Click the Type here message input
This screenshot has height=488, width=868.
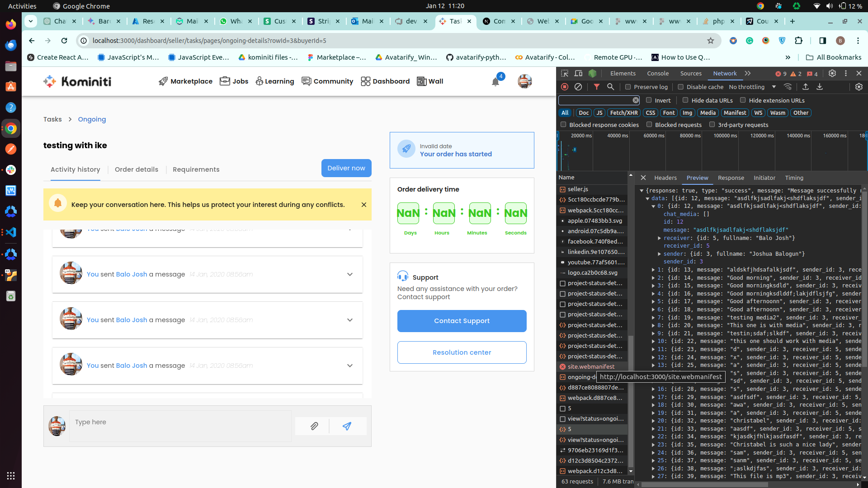coord(180,426)
